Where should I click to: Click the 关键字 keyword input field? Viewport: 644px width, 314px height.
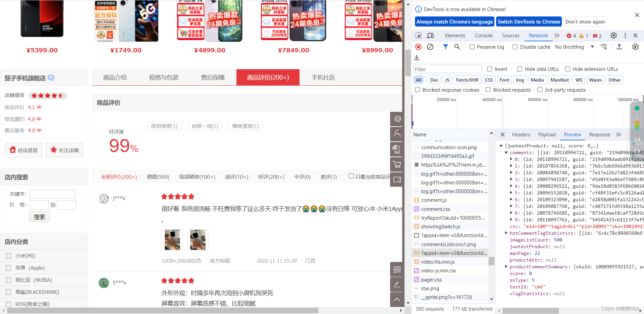(53, 194)
